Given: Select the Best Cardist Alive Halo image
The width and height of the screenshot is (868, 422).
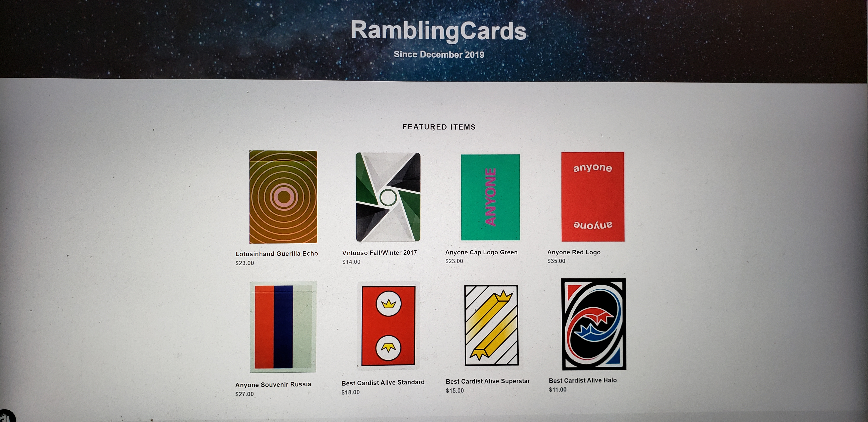Looking at the screenshot, I should pyautogui.click(x=594, y=324).
